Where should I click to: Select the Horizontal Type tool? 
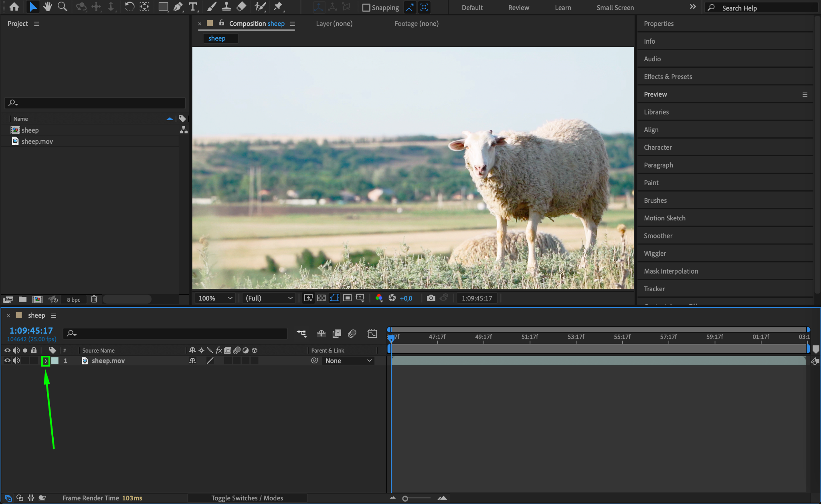[193, 7]
